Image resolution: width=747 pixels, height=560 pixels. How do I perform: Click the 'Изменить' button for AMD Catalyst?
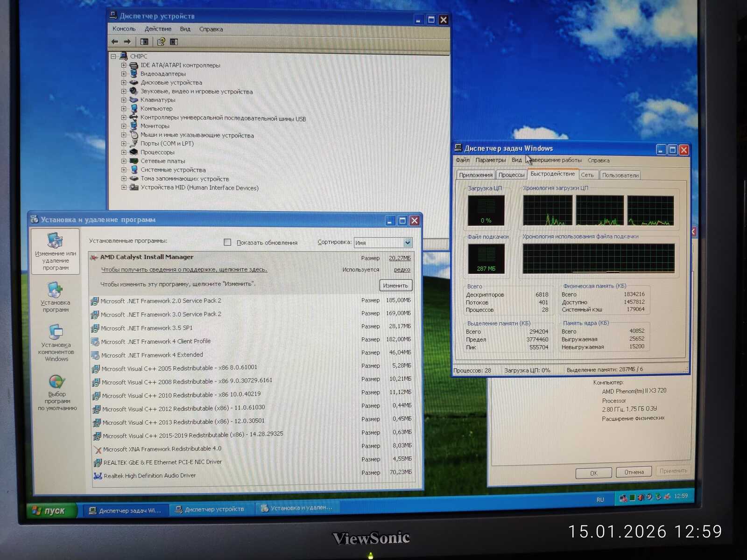395,286
